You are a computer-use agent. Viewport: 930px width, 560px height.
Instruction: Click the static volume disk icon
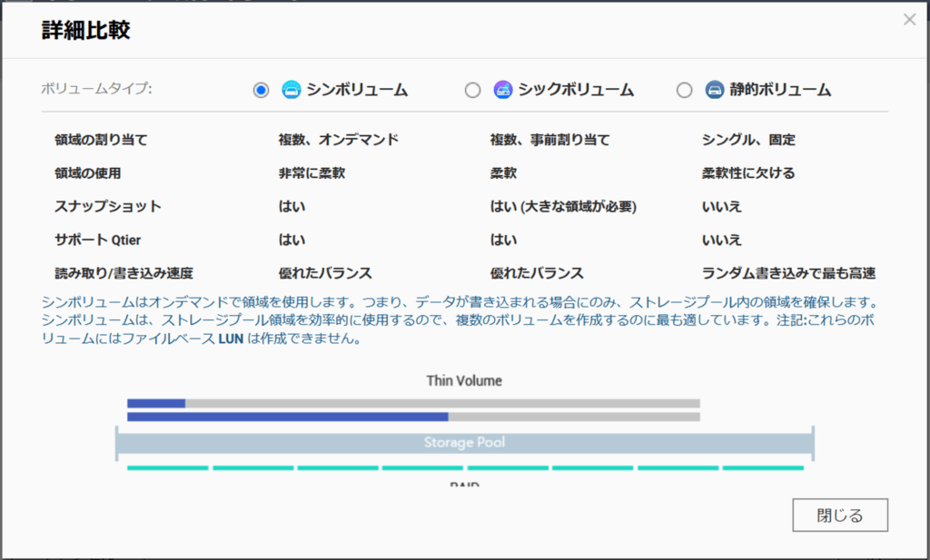coord(715,90)
